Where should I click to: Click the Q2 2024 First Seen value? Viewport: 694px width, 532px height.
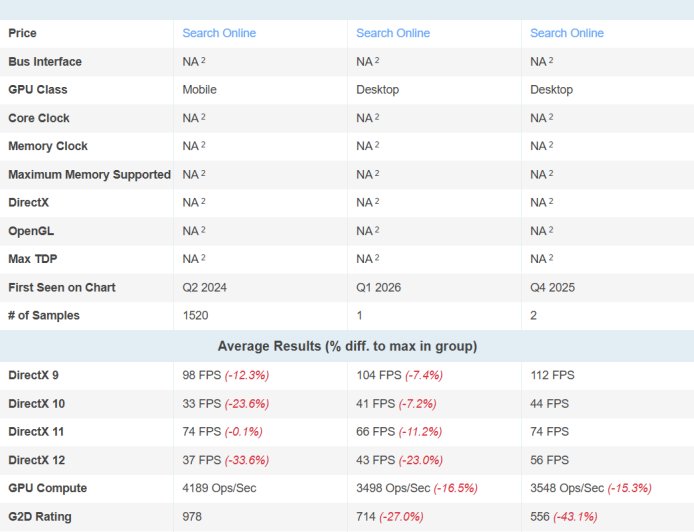click(x=204, y=287)
